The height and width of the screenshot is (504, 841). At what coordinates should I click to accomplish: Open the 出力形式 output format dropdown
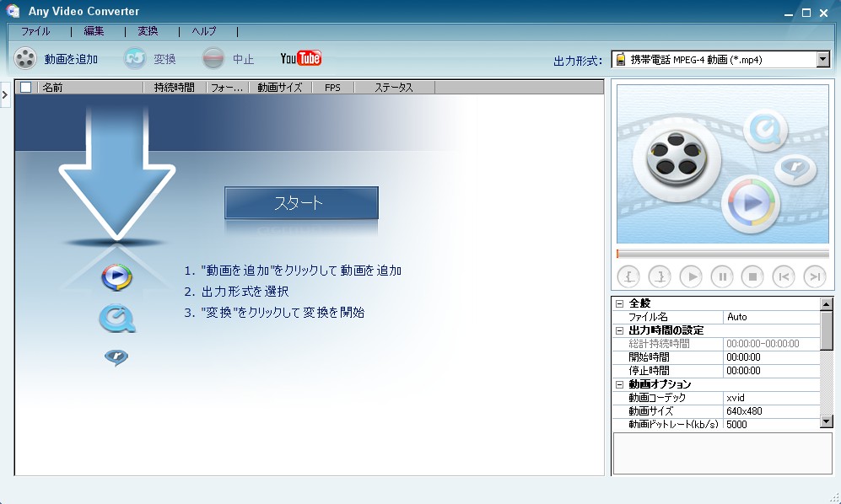click(822, 60)
